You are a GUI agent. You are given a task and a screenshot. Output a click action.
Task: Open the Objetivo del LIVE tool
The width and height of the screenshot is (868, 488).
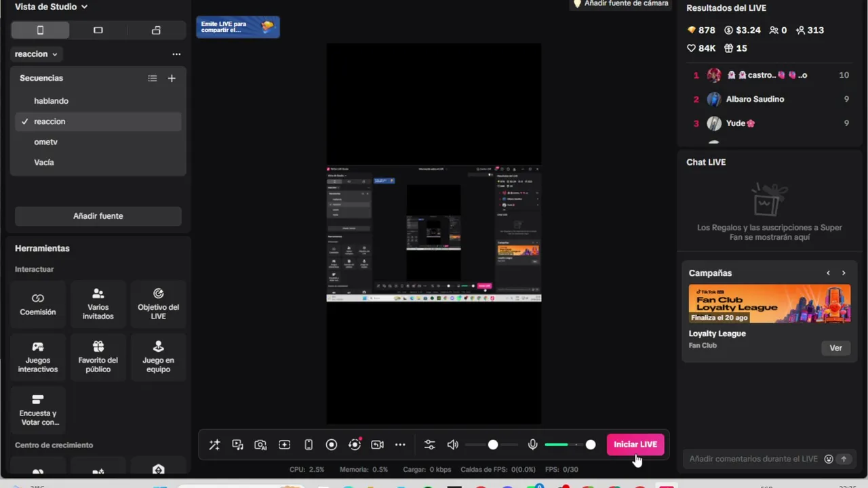click(159, 304)
